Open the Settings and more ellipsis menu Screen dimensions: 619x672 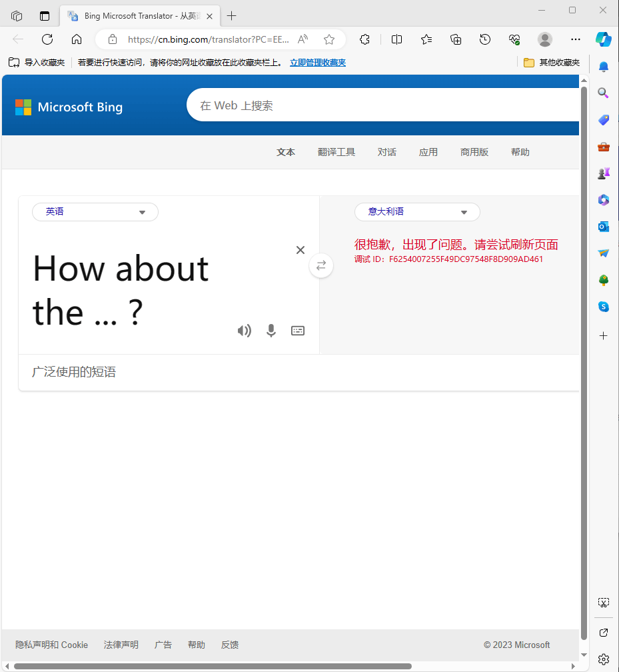tap(575, 39)
